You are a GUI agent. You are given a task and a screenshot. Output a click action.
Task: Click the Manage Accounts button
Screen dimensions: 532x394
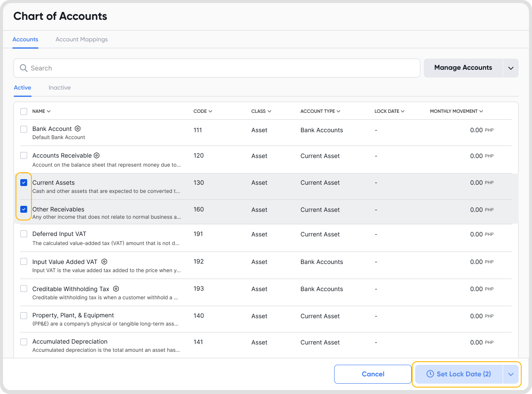[463, 68]
